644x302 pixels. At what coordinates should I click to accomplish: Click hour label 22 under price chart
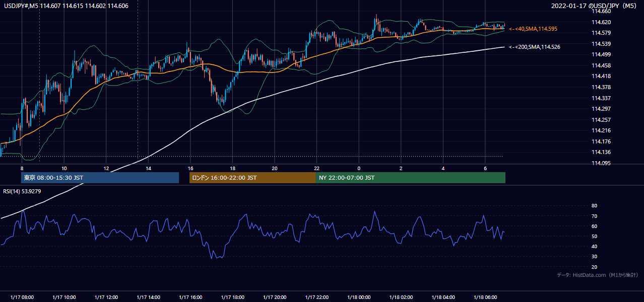[316, 168]
